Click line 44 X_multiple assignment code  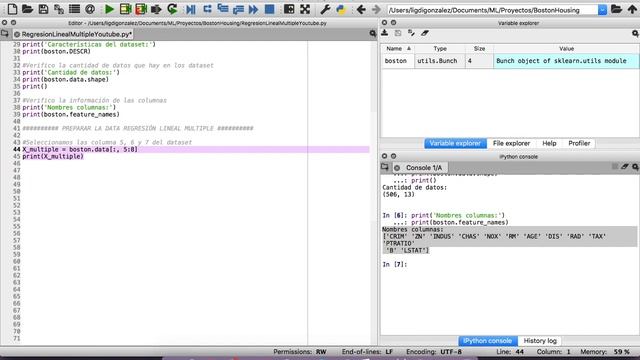point(80,149)
